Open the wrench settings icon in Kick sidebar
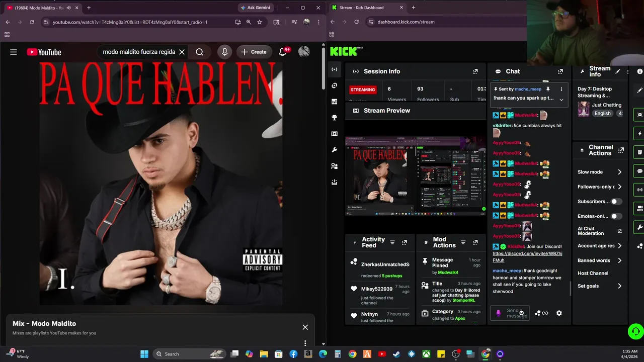Viewport: 644px width, 362px height. pos(335,150)
